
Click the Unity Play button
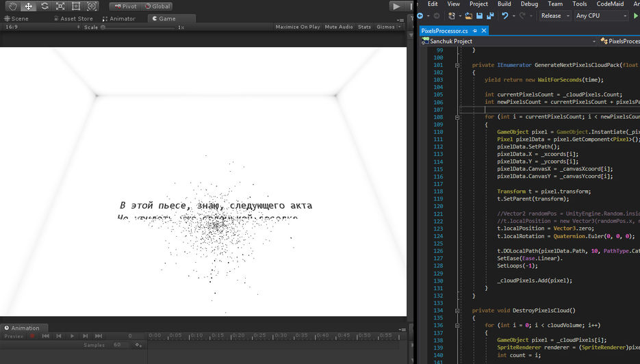coord(396,6)
